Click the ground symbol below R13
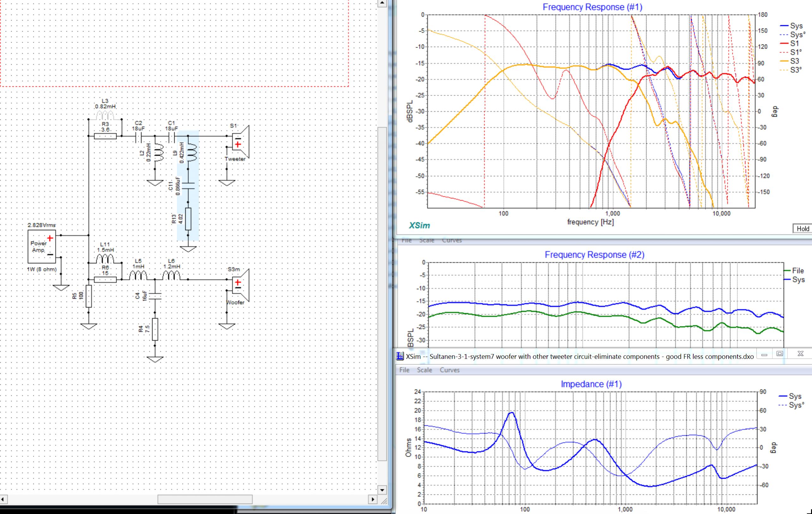This screenshot has width=812, height=514. pyautogui.click(x=188, y=249)
